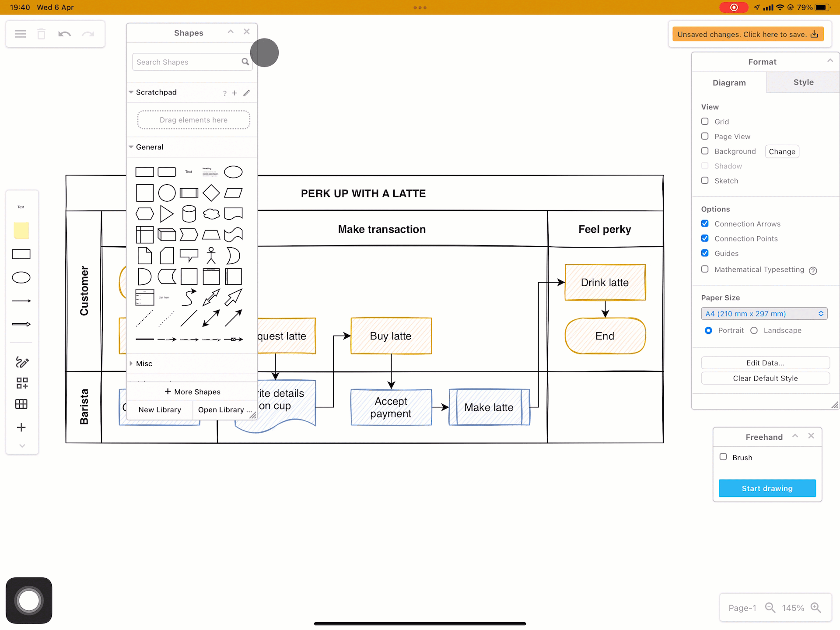
Task: Switch to the Style tab
Action: point(803,82)
